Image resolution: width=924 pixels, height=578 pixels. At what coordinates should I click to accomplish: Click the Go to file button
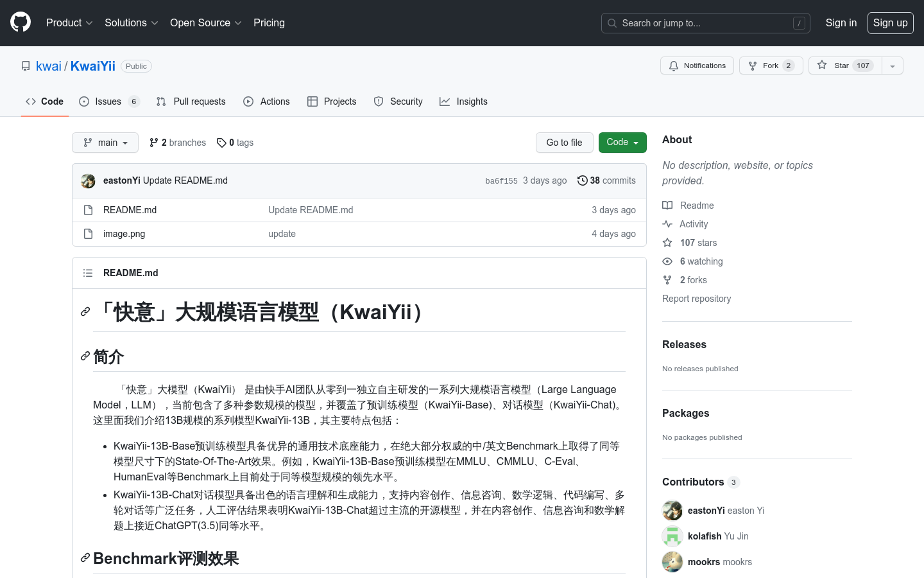(565, 143)
